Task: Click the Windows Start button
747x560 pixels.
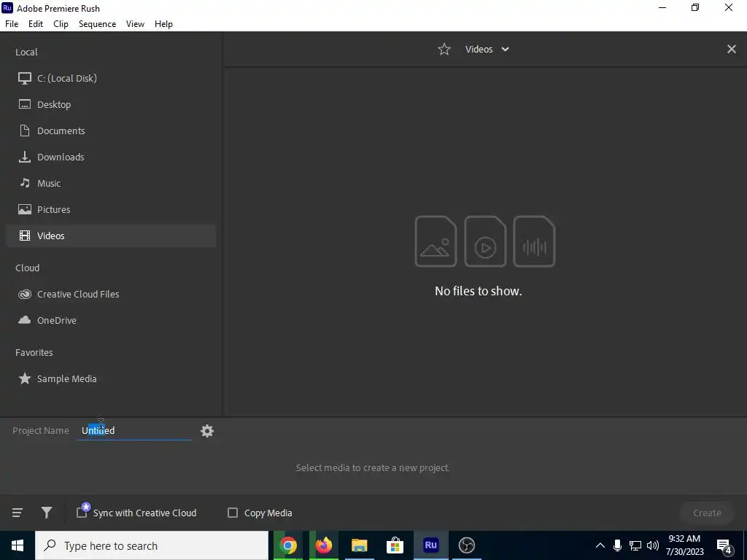Action: point(18,545)
